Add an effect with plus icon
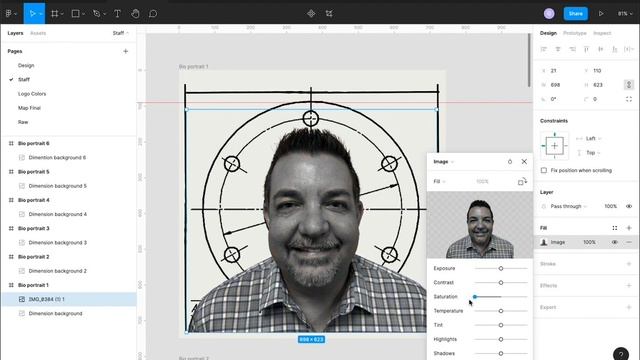 click(x=629, y=285)
